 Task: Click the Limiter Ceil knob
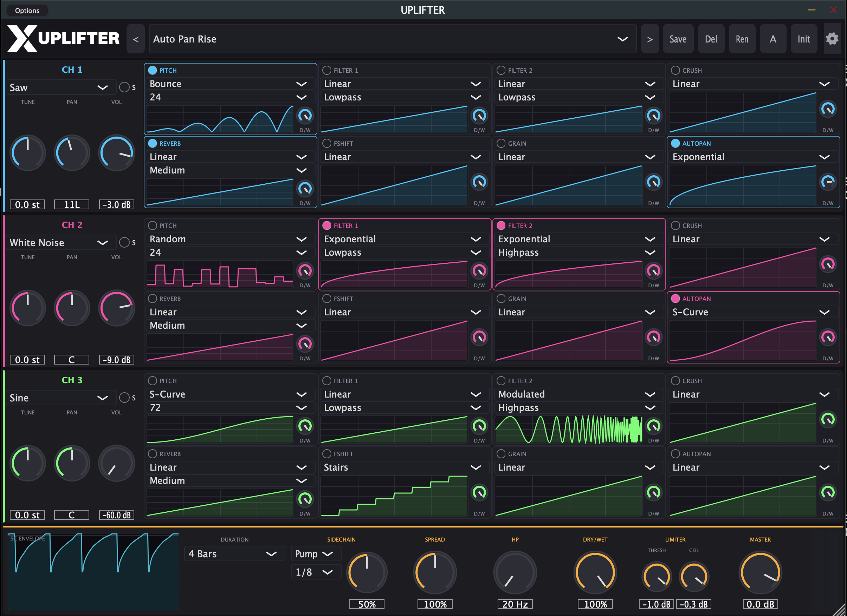(x=694, y=576)
